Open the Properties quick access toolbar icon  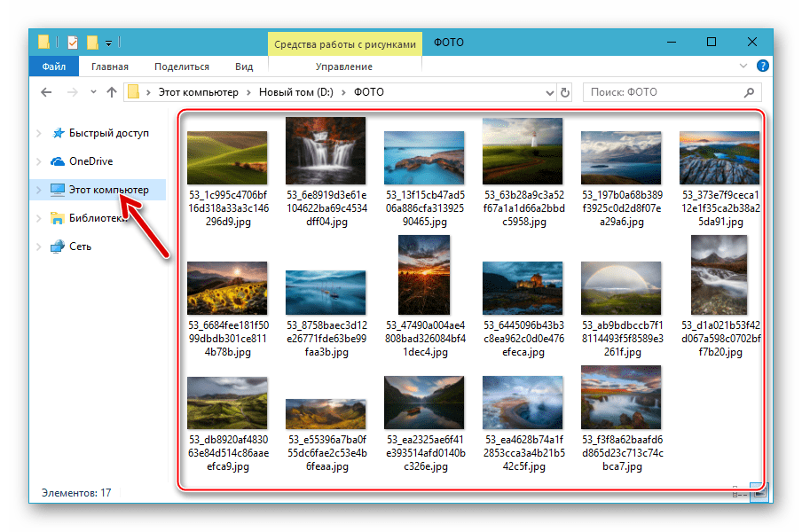[x=73, y=43]
